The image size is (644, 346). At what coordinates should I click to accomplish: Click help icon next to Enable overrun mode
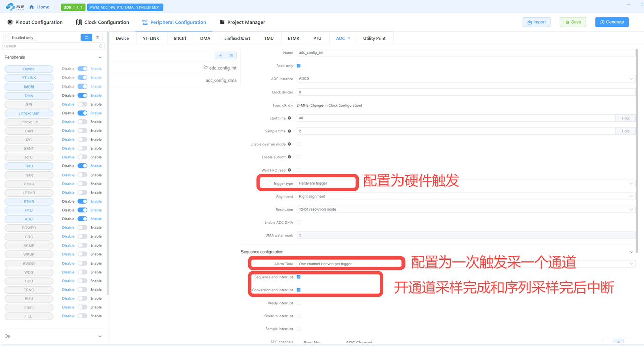(289, 144)
